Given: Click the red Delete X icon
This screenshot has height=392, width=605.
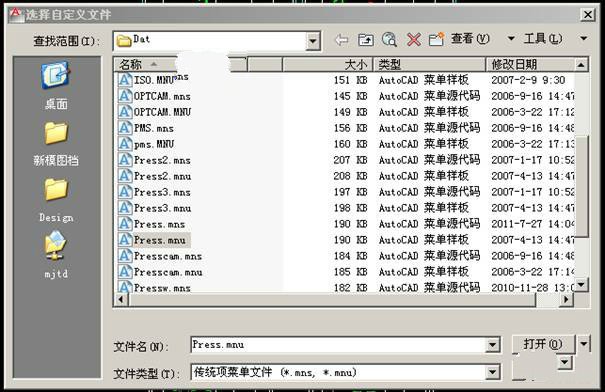Looking at the screenshot, I should pos(414,40).
